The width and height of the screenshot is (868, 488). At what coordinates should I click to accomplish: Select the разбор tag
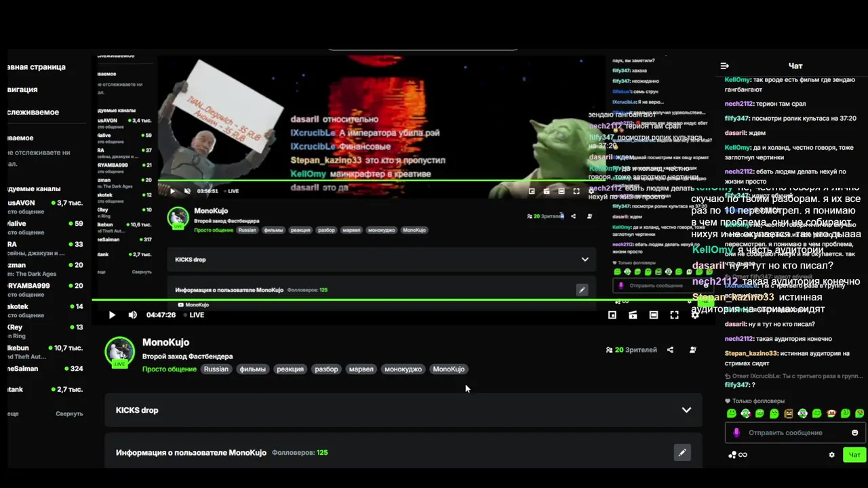326,369
